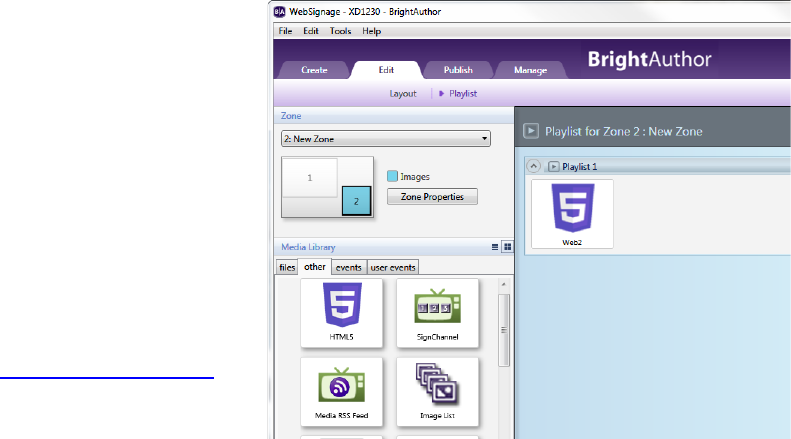Open the Help menu
The width and height of the screenshot is (791, 439).
[x=371, y=31]
